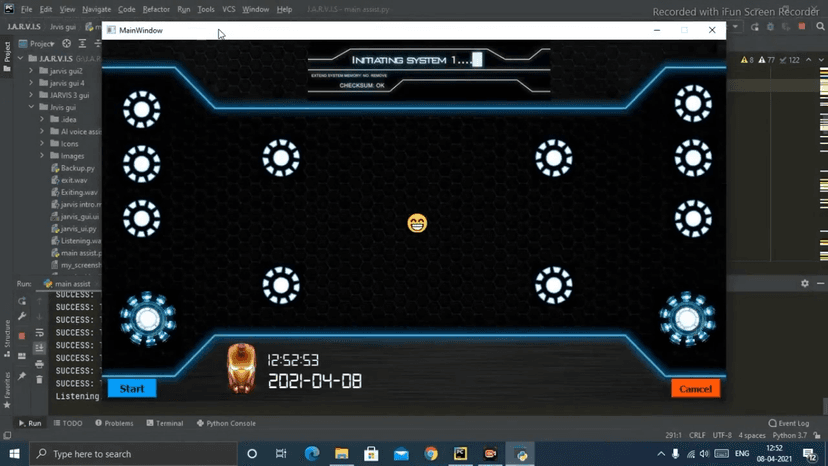Expand the 'AI voice assi' folder
Viewport: 828px width, 466px height.
point(42,132)
